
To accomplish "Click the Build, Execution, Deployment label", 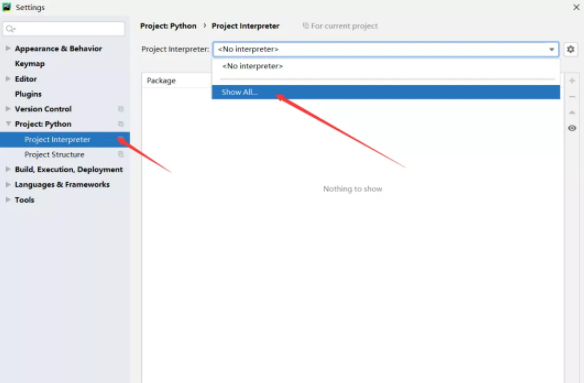I will click(x=69, y=169).
